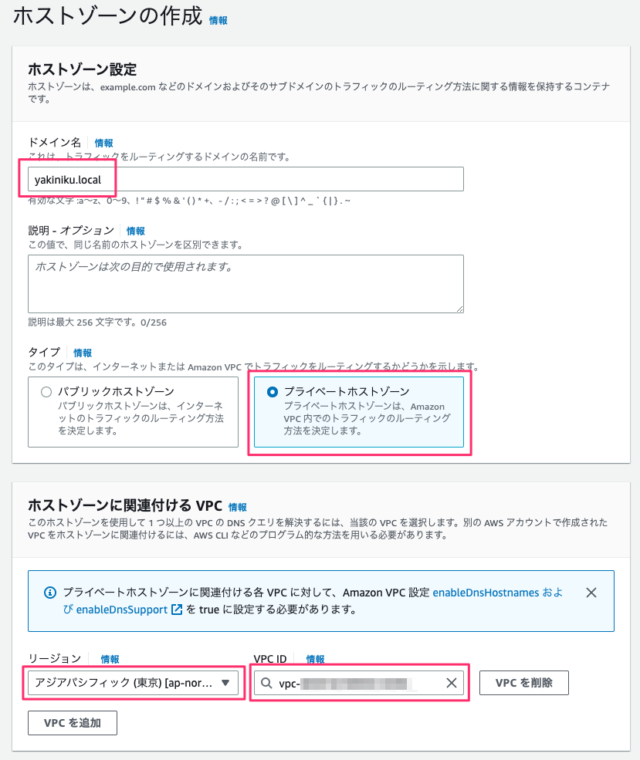This screenshot has width=640, height=760.
Task: Click the VPC ID search field
Action: [359, 683]
